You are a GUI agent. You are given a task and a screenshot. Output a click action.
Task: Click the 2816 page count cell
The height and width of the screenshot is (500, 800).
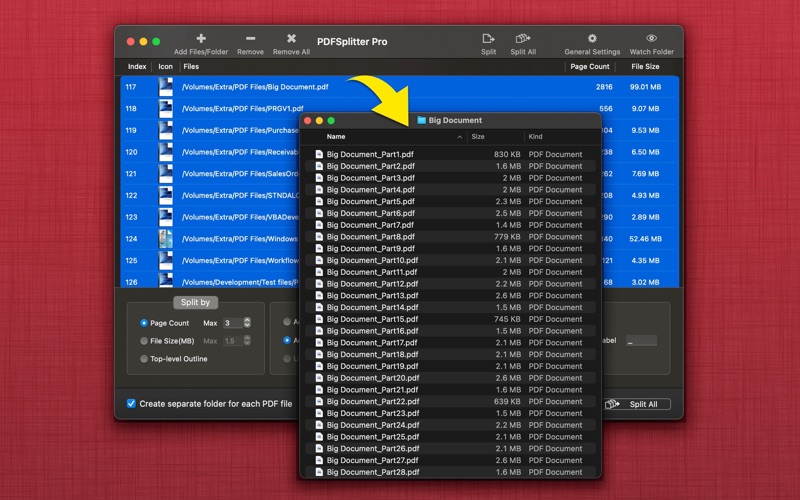coord(604,87)
